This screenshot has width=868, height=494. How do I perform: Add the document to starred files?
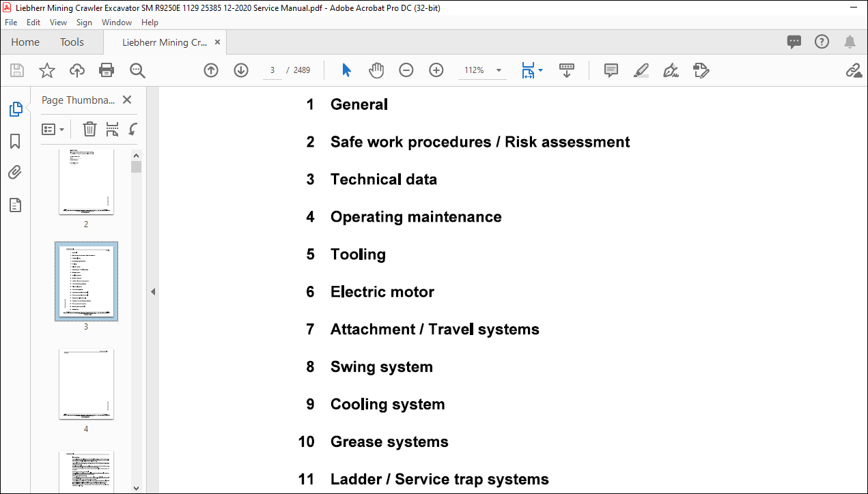click(x=46, y=70)
